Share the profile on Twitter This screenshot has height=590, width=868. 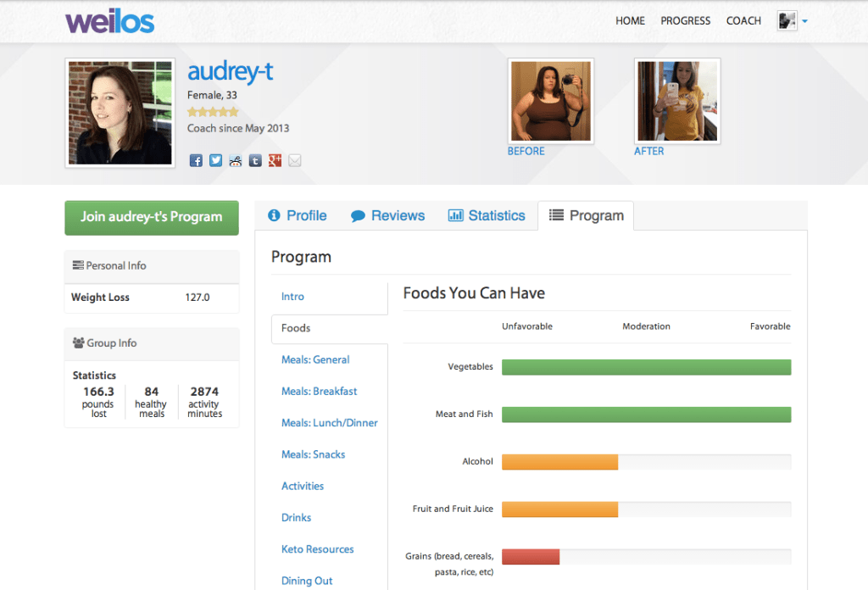coord(216,160)
